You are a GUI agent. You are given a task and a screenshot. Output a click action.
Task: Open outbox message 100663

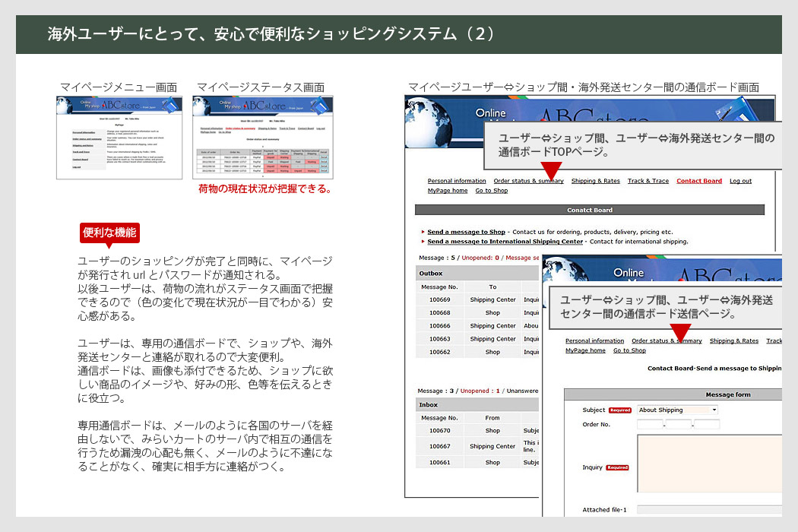(440, 339)
